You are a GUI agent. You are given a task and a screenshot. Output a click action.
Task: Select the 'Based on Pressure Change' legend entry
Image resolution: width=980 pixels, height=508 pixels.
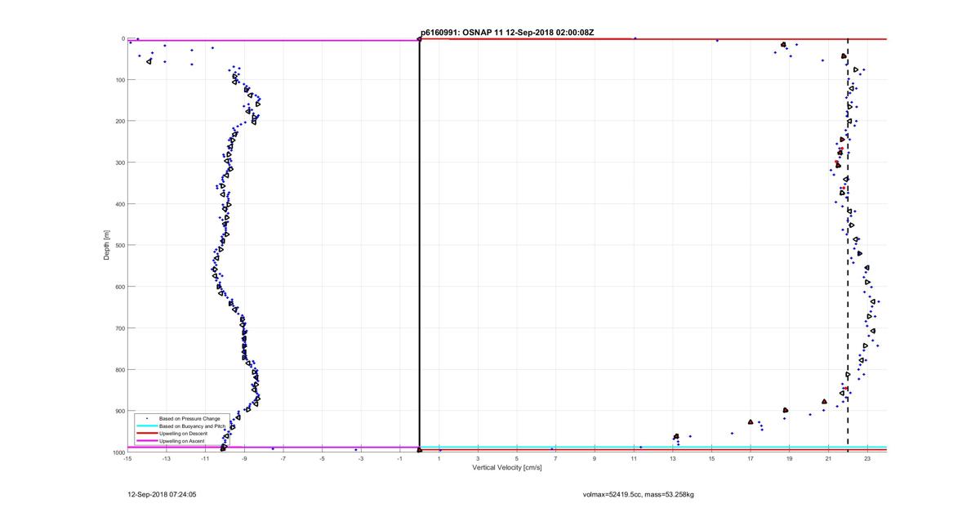point(189,418)
